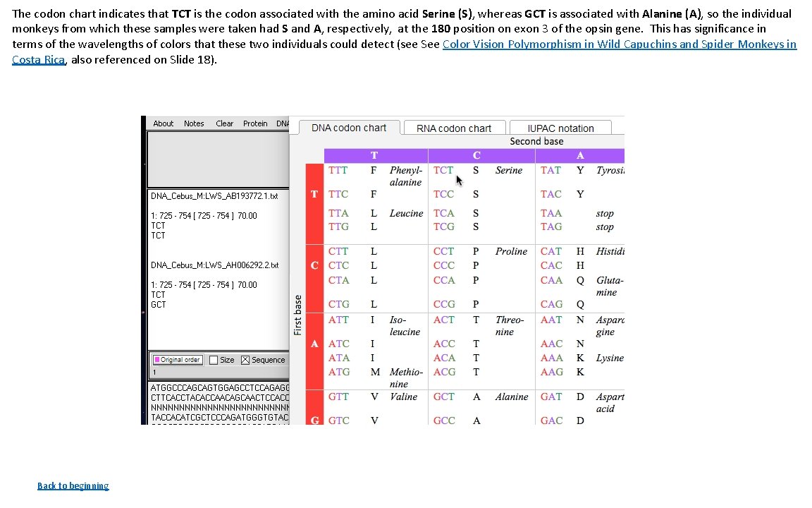Select the Protein menu option
This screenshot has height=508, width=812.
[255, 123]
